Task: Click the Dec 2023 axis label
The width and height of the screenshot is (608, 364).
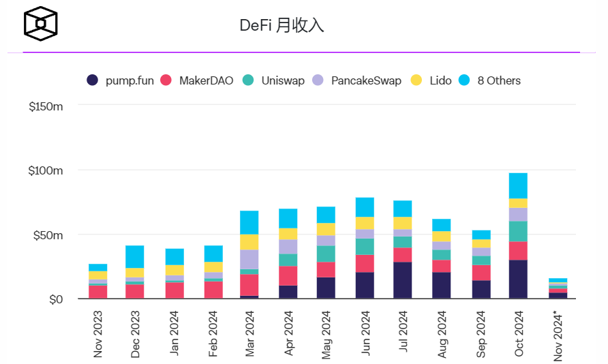Action: pyautogui.click(x=135, y=334)
